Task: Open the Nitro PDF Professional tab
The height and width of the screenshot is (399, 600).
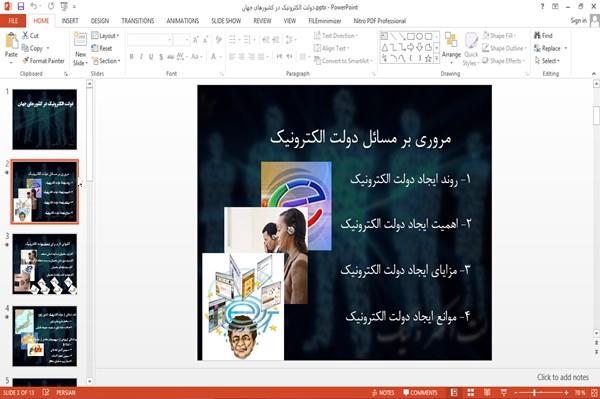Action: [380, 21]
